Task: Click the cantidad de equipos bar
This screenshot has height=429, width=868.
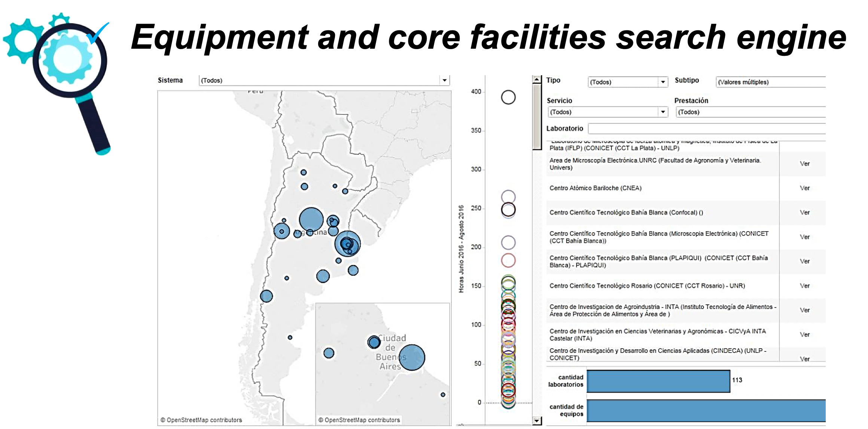Action: tap(706, 411)
